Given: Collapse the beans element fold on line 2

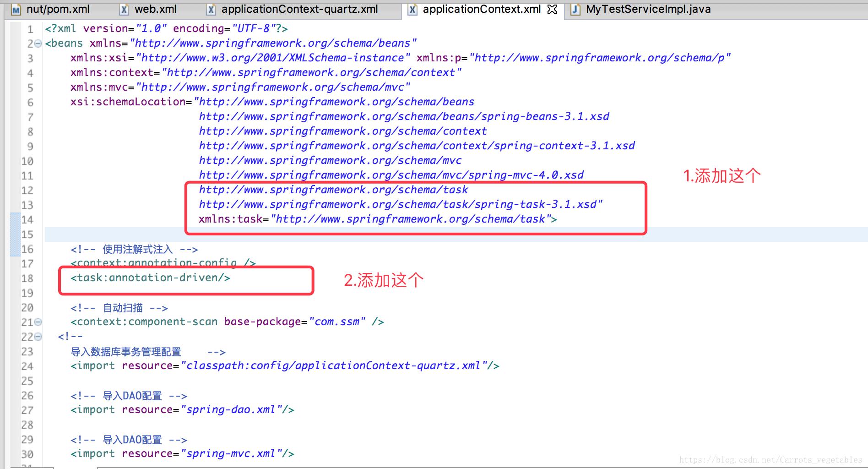Looking at the screenshot, I should pos(38,44).
